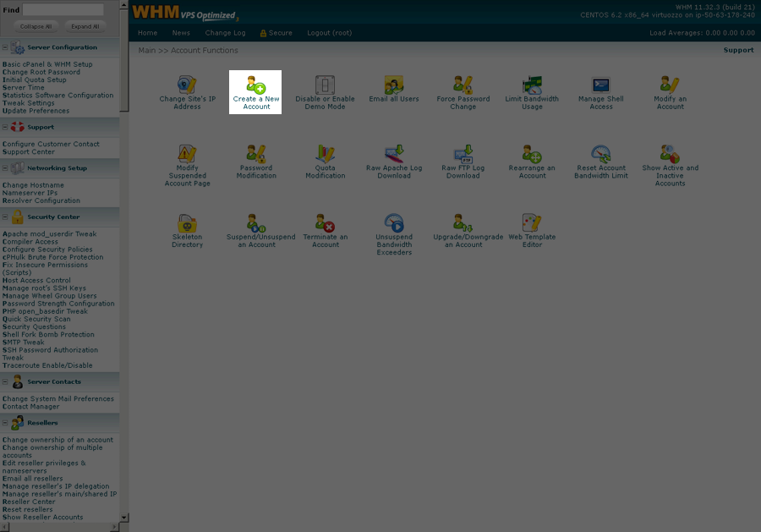The width and height of the screenshot is (761, 532).
Task: Open Raw FTP Log Download icon
Action: 463,154
